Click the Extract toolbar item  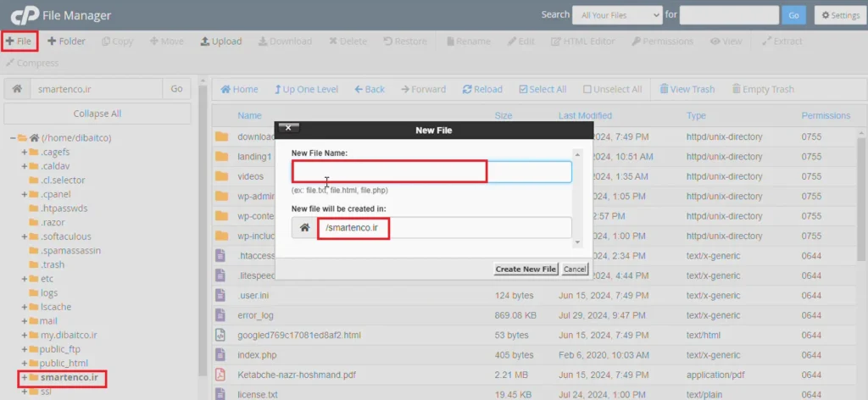782,41
